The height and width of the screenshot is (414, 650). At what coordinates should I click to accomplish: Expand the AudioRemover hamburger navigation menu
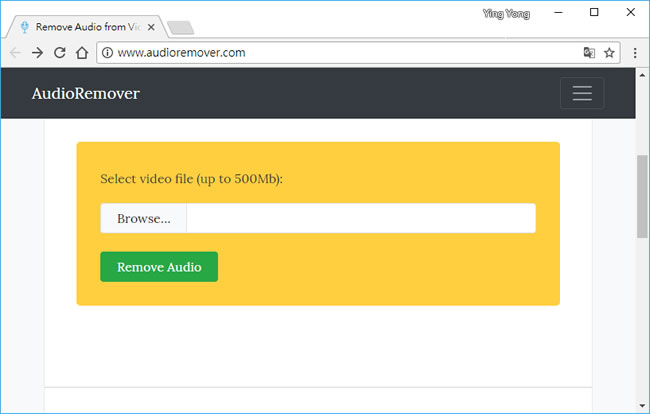[582, 93]
